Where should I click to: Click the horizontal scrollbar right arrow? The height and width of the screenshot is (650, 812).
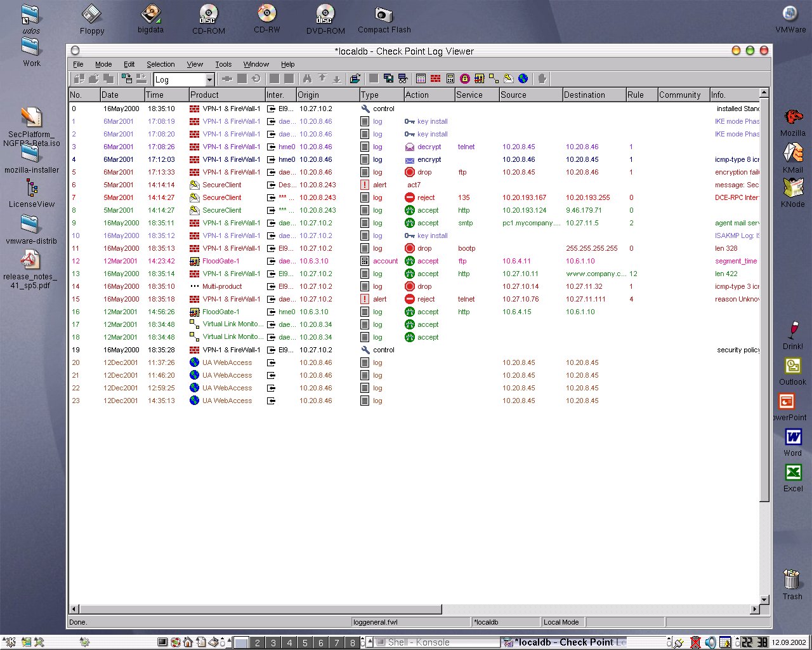[755, 609]
